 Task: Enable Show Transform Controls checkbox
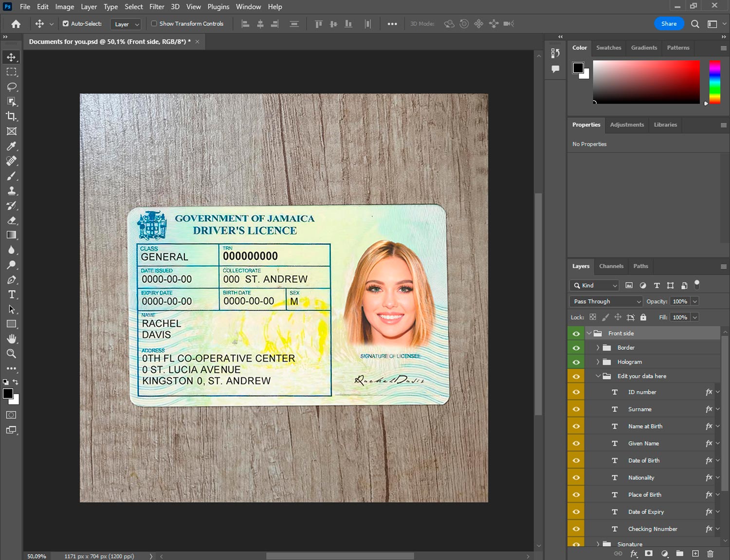(154, 23)
